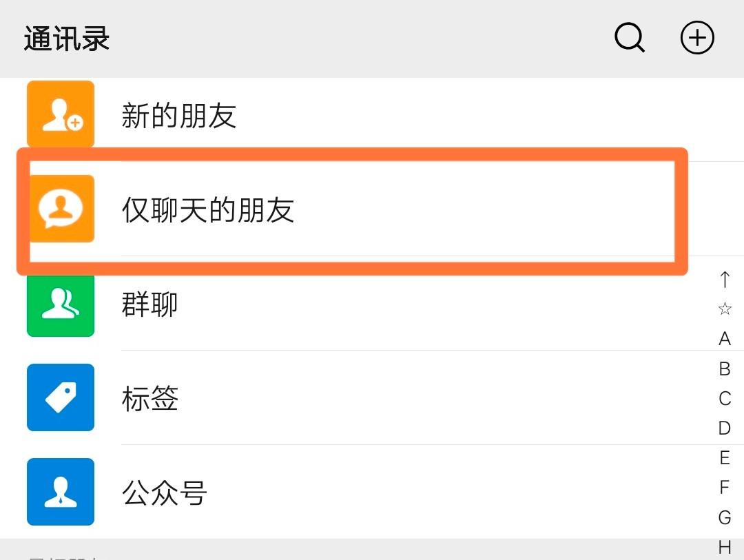The image size is (744, 560).
Task: Open the search icon in Contacts
Action: point(629,39)
